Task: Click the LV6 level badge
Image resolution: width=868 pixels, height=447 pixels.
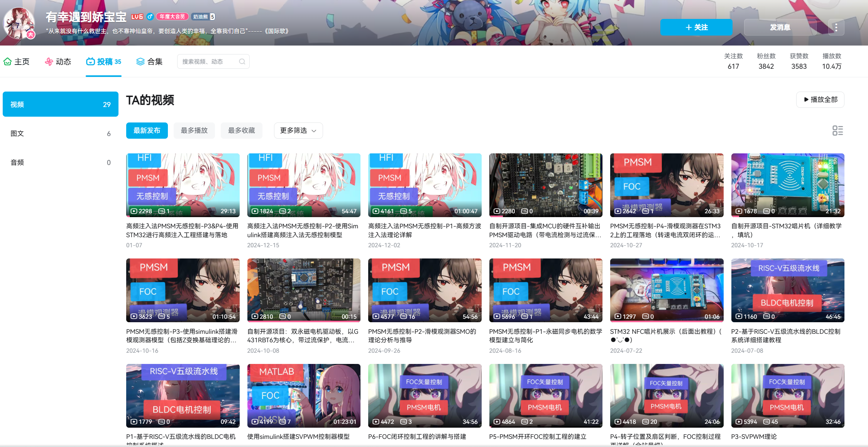Action: point(137,17)
